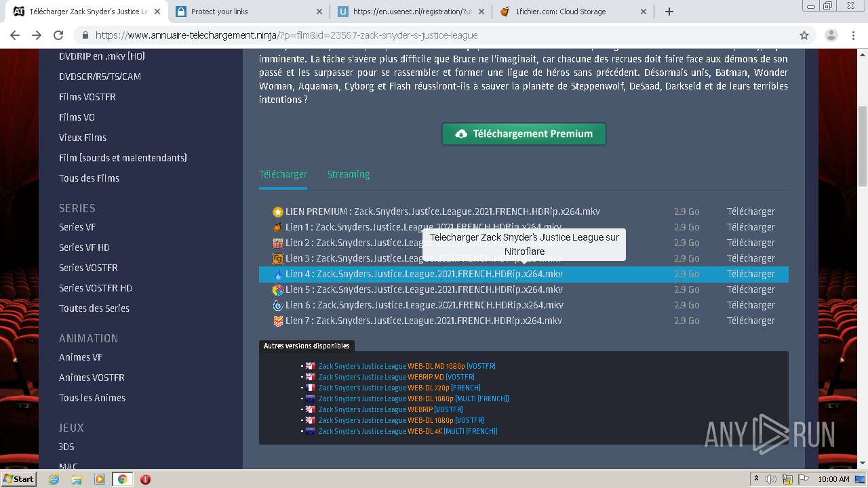This screenshot has width=868, height=488.
Task: Open the WEBRIP MD VOSTFR version
Action: pos(397,377)
